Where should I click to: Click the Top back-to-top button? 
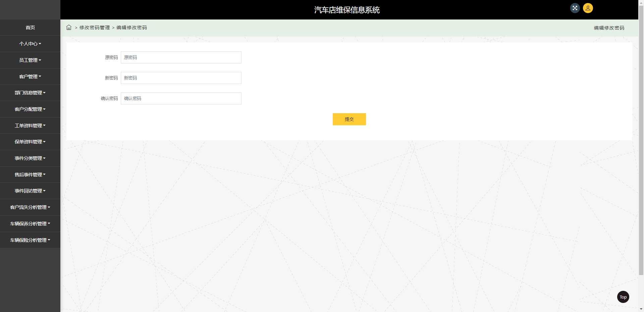coord(623,297)
